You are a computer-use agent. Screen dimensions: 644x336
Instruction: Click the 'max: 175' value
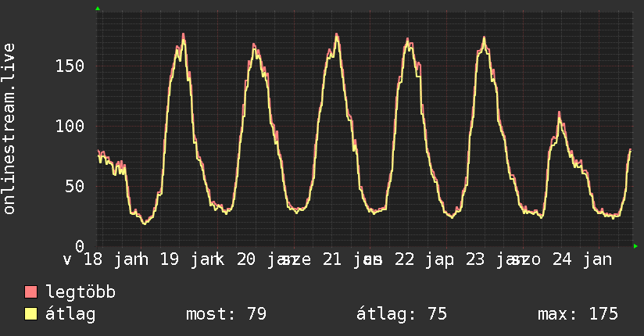(x=578, y=314)
